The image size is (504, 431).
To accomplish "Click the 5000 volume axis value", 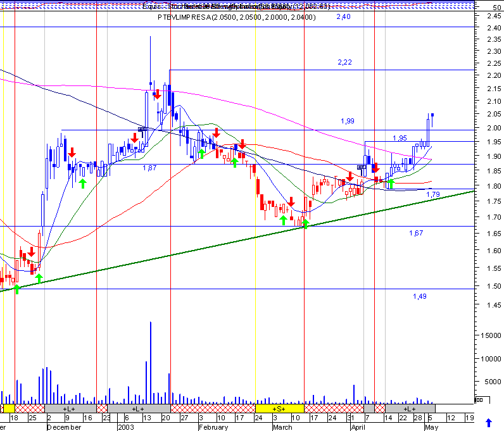I will click(493, 382).
